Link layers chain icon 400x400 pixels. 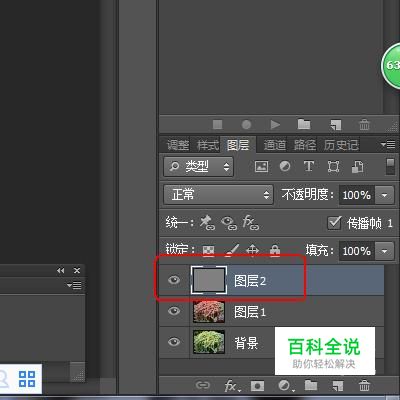203,385
